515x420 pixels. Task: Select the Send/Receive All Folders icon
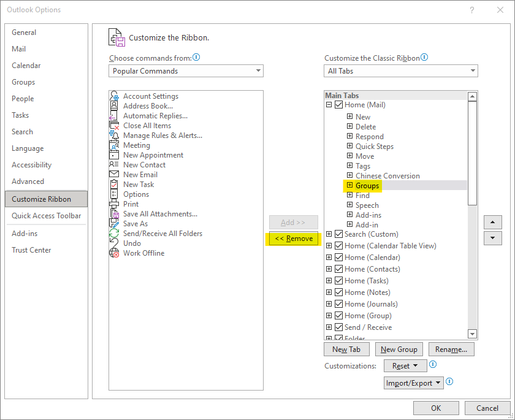pyautogui.click(x=114, y=234)
